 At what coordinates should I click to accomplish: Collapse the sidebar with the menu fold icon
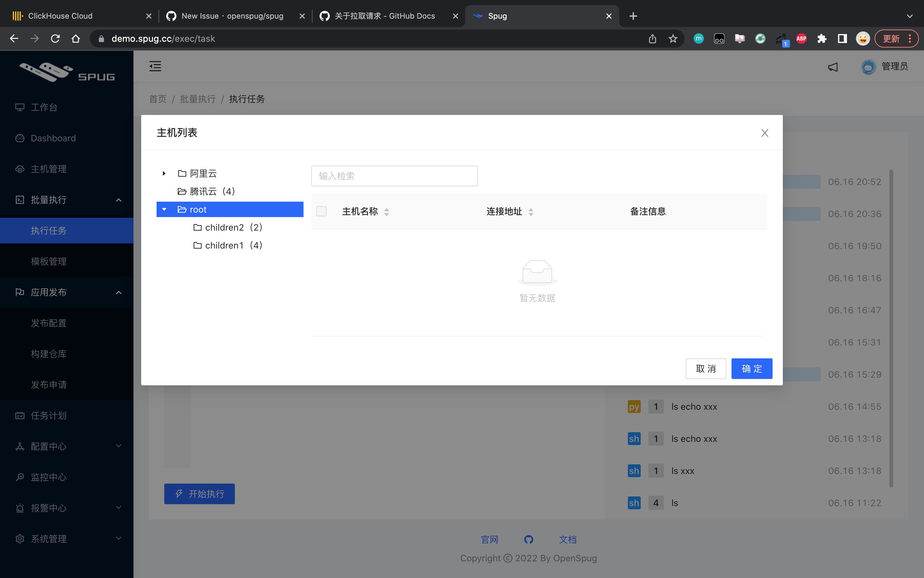(155, 66)
